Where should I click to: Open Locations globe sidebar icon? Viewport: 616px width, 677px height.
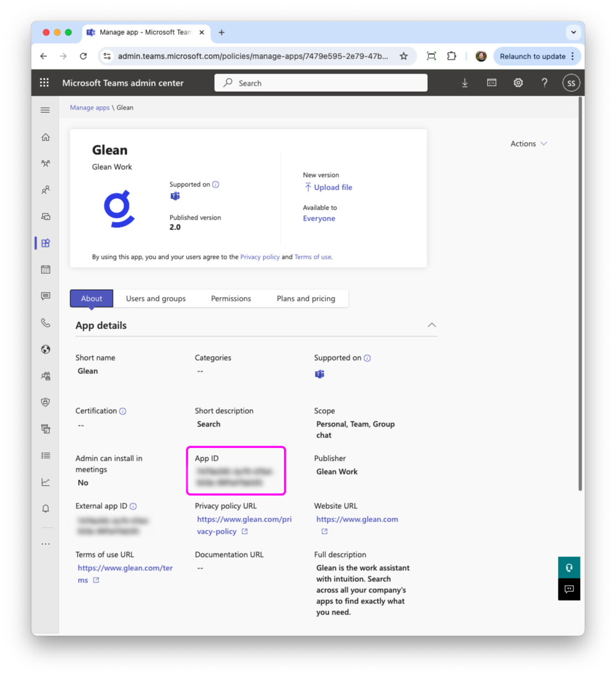45,349
